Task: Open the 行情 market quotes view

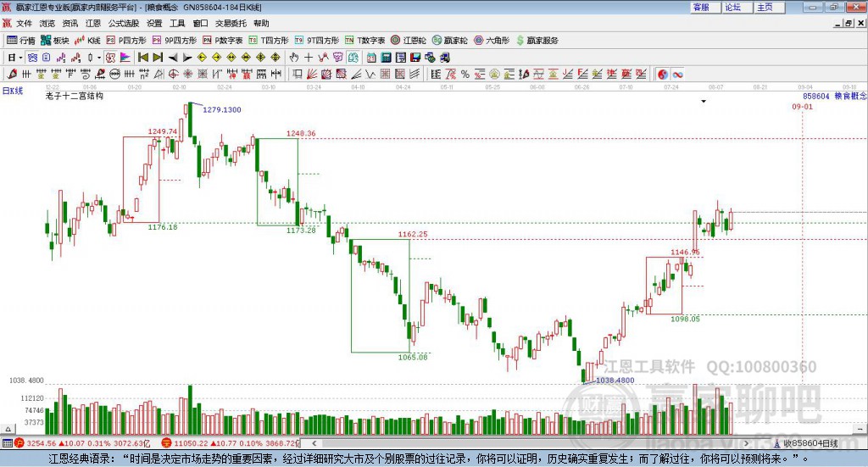Action: pyautogui.click(x=20, y=41)
